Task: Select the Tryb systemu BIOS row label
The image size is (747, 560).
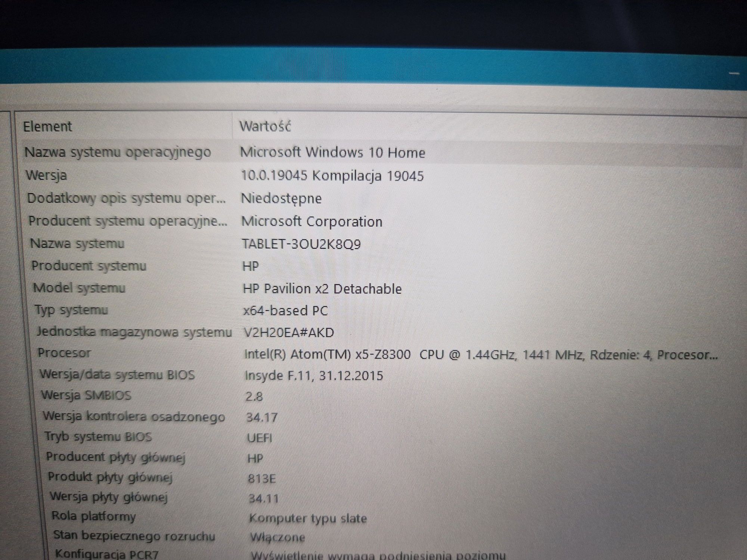Action: [x=98, y=436]
